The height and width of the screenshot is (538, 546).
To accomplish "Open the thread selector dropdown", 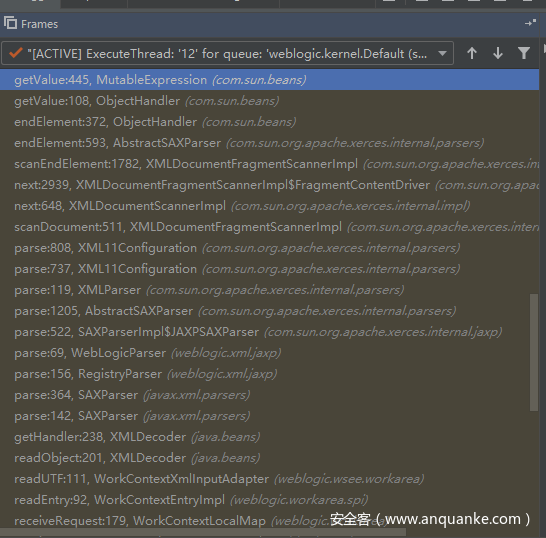I will click(x=227, y=53).
